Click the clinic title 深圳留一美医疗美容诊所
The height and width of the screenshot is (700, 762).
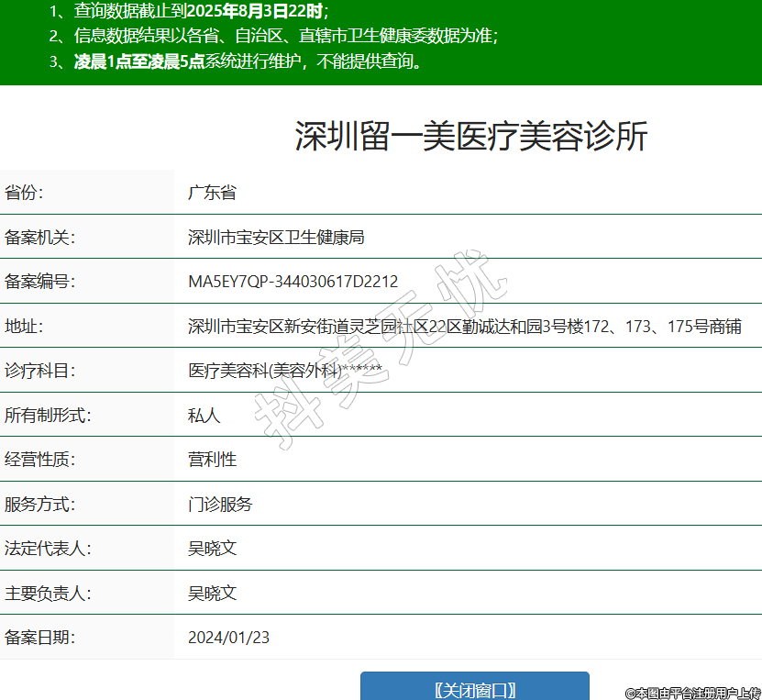tap(471, 137)
